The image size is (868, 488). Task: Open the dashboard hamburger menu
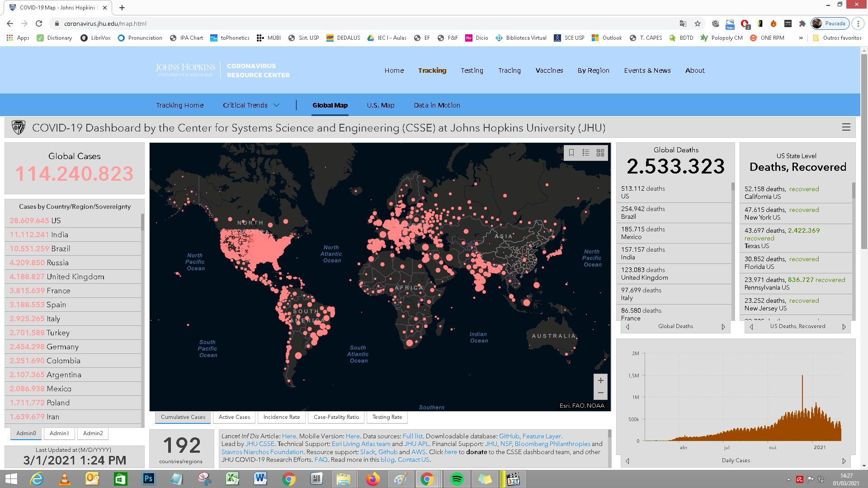[846, 127]
